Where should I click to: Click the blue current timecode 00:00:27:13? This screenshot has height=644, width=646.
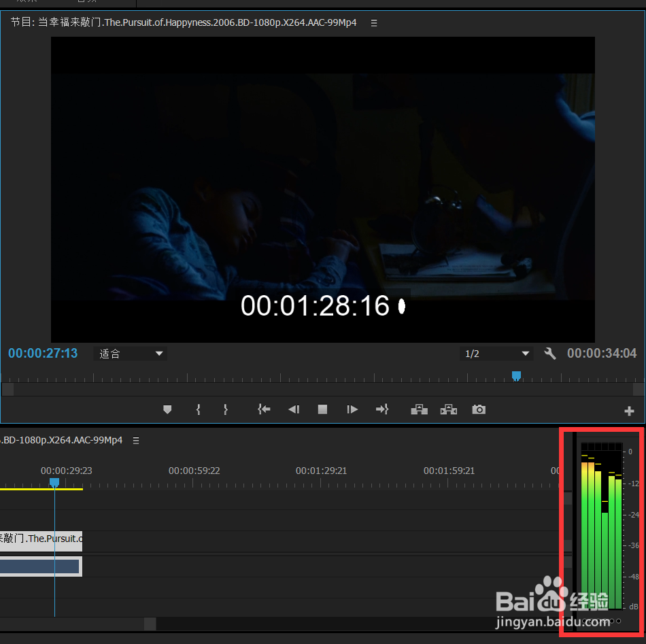click(43, 353)
